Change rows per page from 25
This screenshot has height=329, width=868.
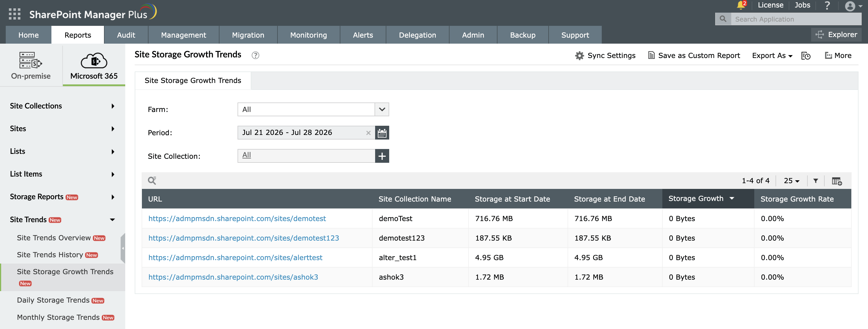791,181
